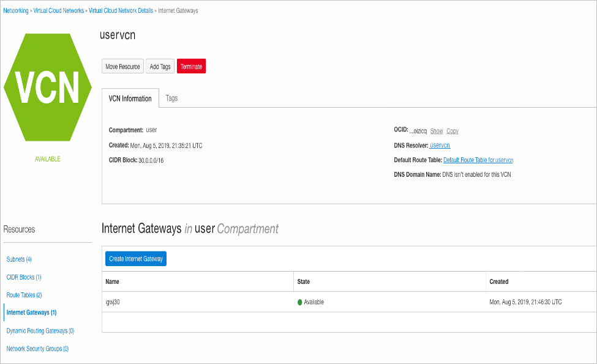Terminate the uservcn network
597x364 pixels.
(x=191, y=67)
